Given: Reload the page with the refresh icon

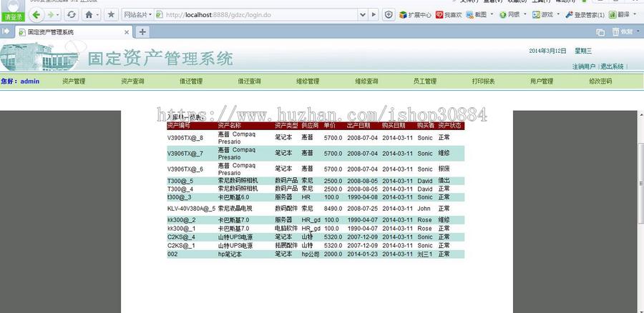Looking at the screenshot, I should pos(72,15).
